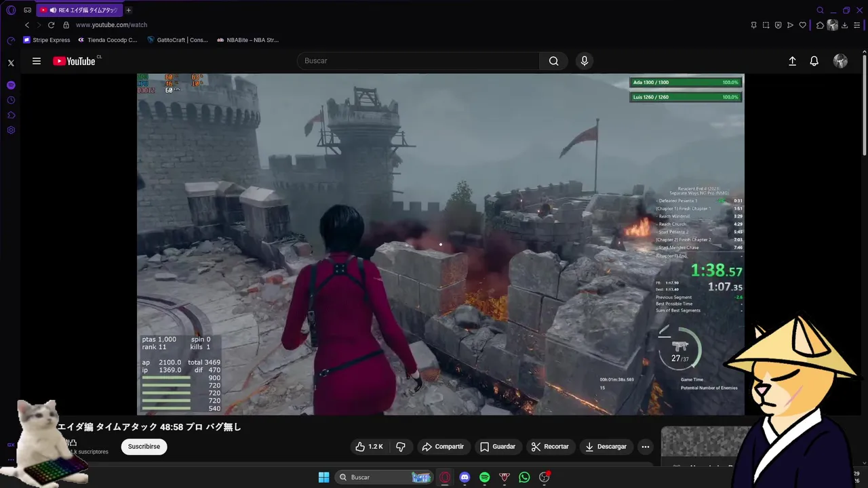Open browser extensions cube in toolbar
868x488 pixels.
coord(820,25)
